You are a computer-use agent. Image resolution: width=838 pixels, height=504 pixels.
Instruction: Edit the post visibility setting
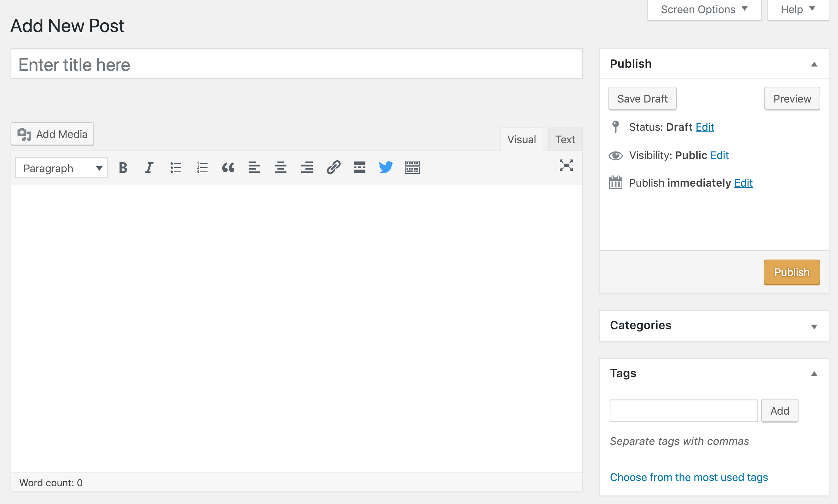pos(719,155)
